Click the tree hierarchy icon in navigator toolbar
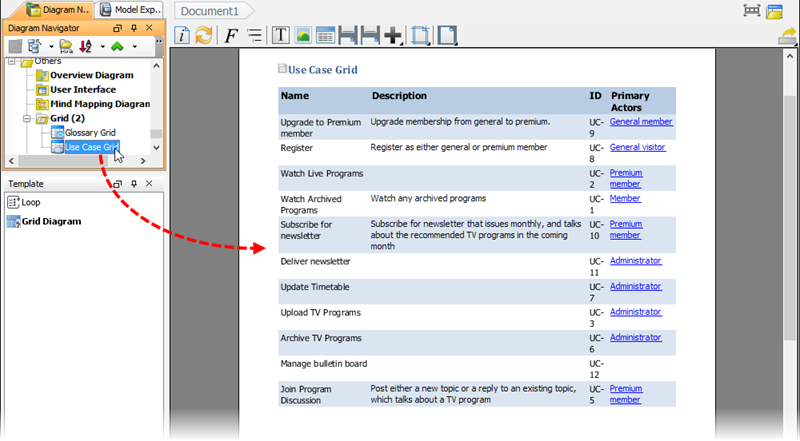Screen dimensions: 800x441 pyautogui.click(x=34, y=46)
